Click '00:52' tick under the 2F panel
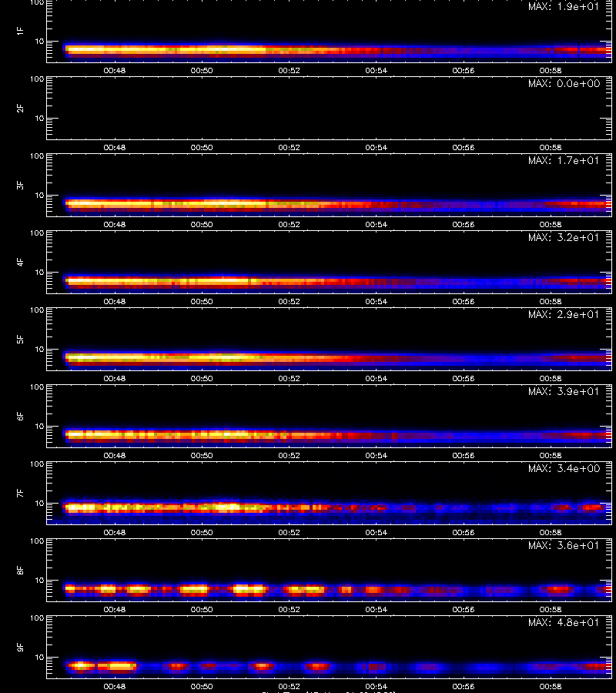The height and width of the screenshot is (693, 616). 289,148
